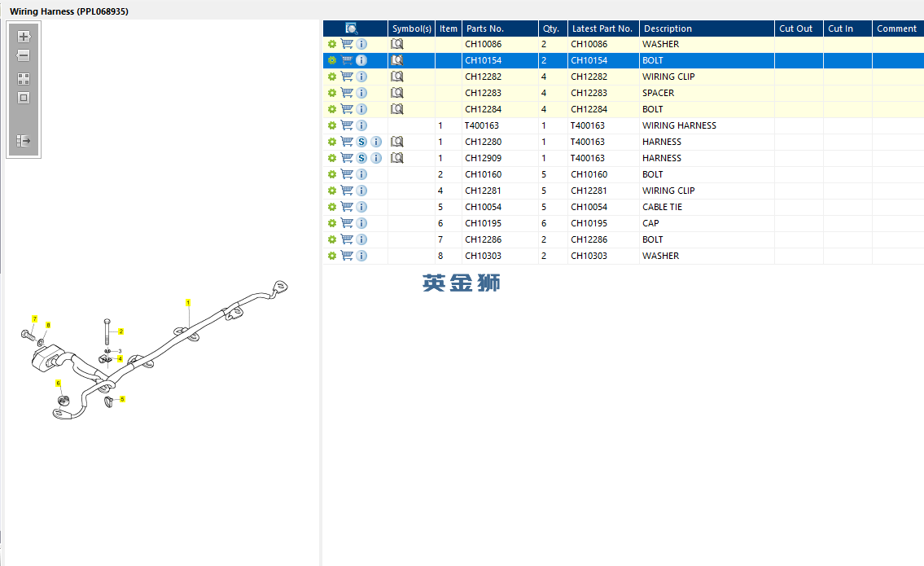Screen dimensions: 924x566
Task: Click the Cut Out column header
Action: click(799, 29)
